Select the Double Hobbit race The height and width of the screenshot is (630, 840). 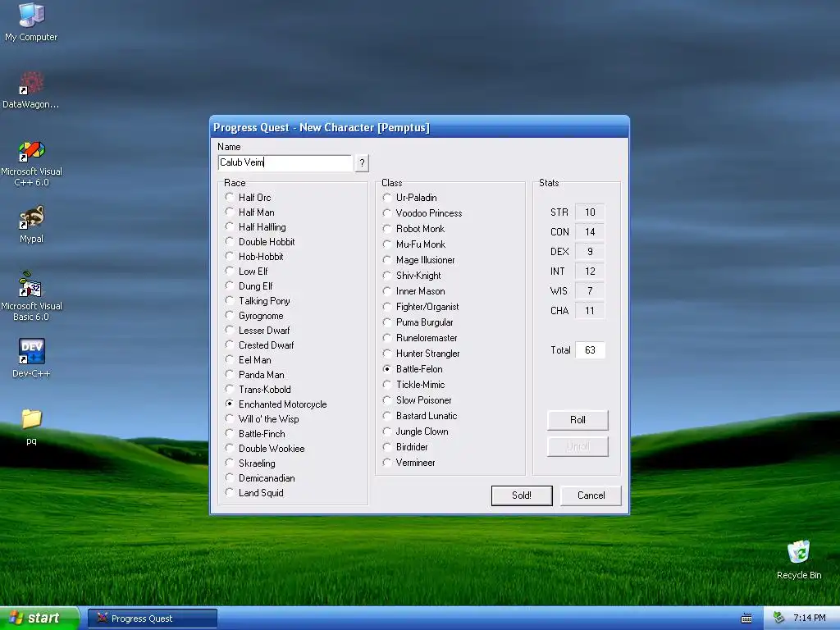click(x=260, y=242)
